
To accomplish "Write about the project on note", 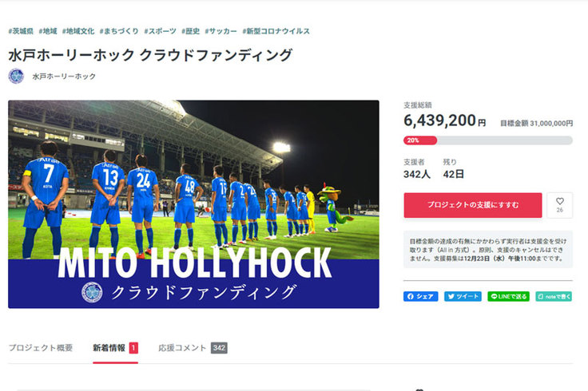I will pyautogui.click(x=554, y=296).
